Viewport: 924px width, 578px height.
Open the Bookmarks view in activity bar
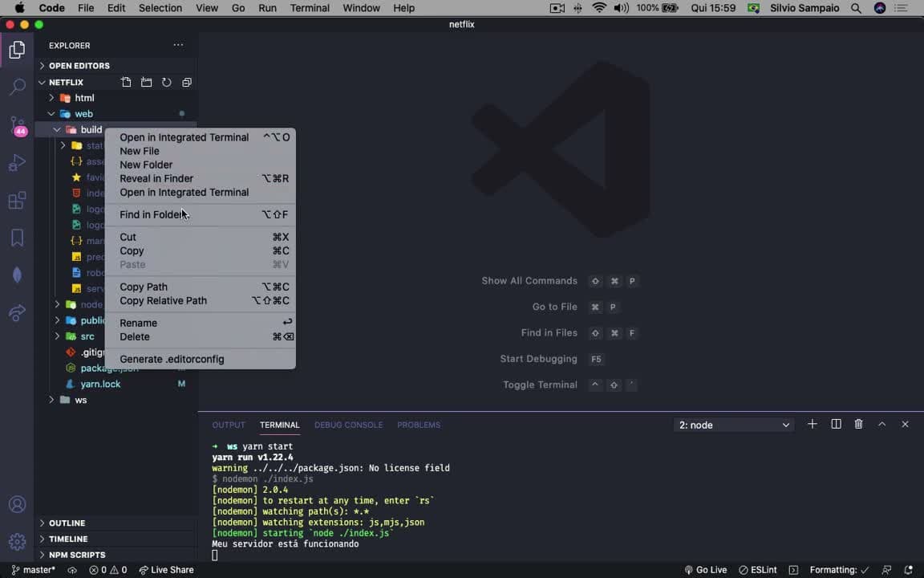tap(17, 238)
